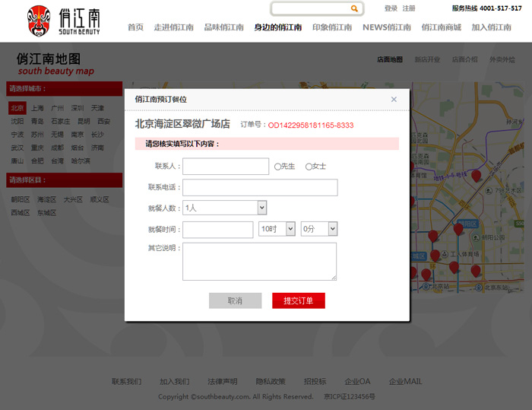Select the district 朝阳区
The height and width of the screenshot is (410, 532).
coord(21,199)
